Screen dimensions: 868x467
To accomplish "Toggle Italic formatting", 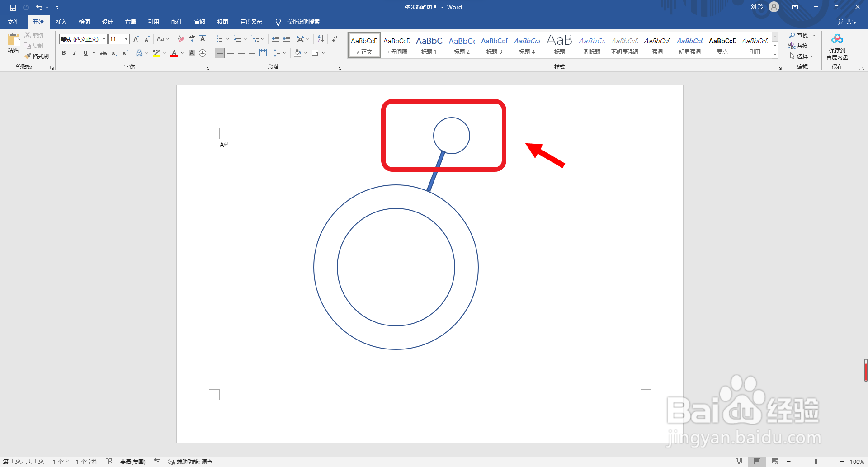I will 75,53.
